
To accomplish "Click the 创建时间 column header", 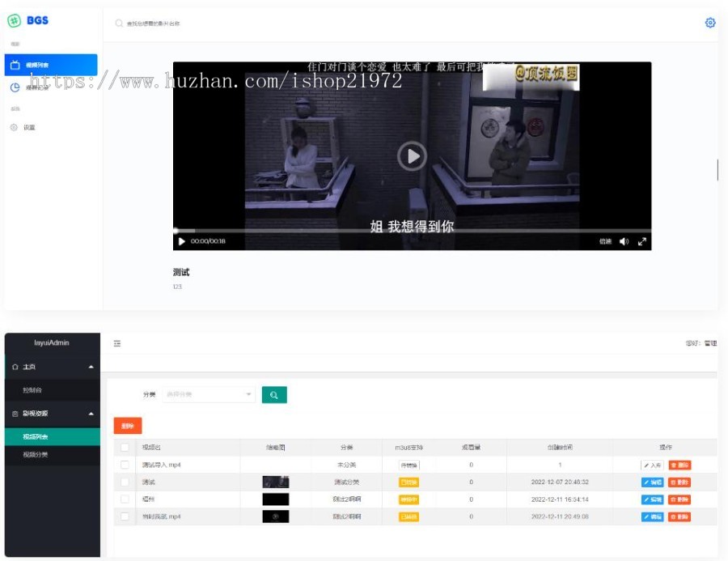I will pos(560,447).
